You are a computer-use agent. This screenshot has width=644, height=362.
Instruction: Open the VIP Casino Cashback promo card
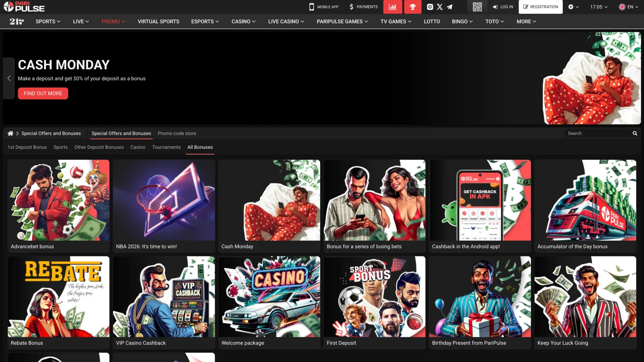164,302
